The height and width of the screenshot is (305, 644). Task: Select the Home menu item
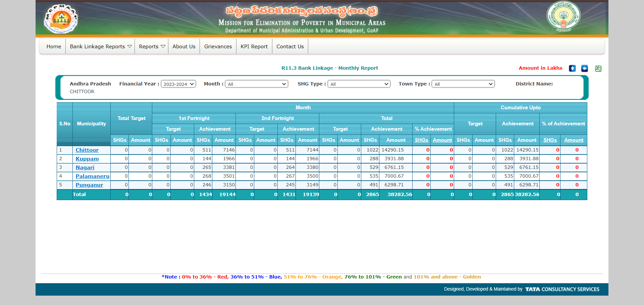tap(54, 46)
